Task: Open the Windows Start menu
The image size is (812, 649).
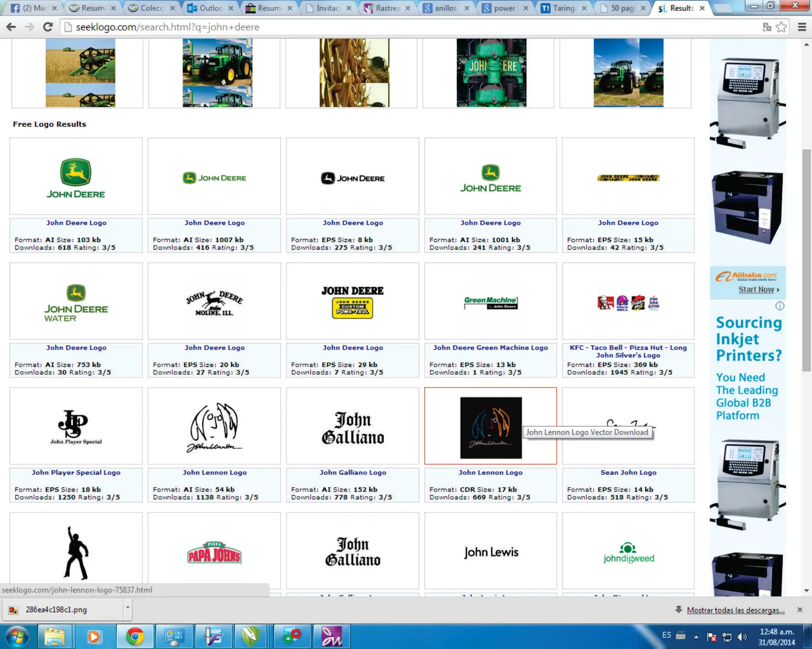Action: (17, 637)
